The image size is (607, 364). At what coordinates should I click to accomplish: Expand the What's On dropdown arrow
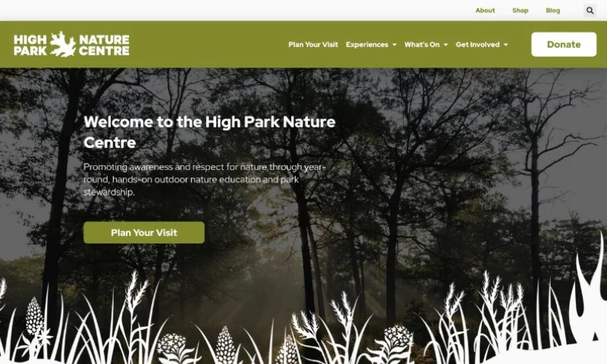coord(445,45)
